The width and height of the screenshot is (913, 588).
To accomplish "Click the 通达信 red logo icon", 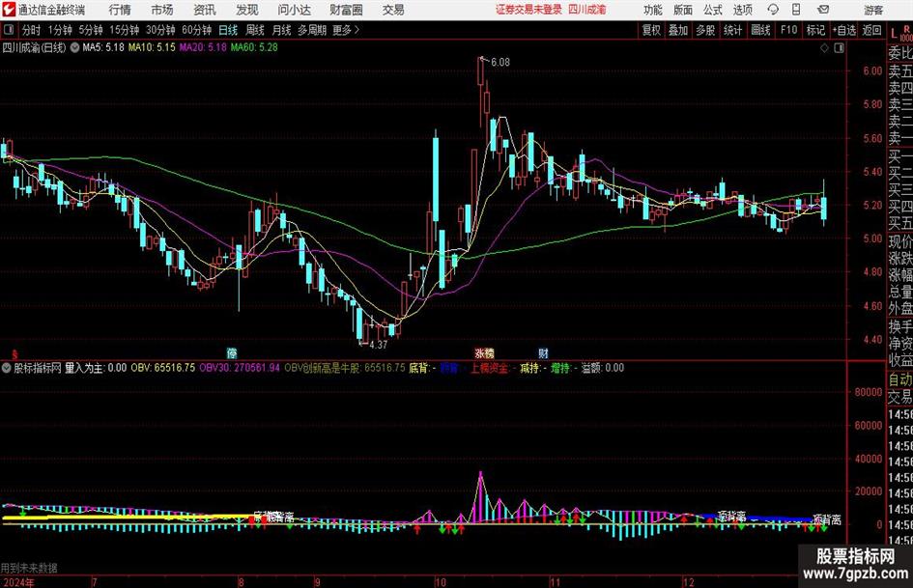I will 9,10.
